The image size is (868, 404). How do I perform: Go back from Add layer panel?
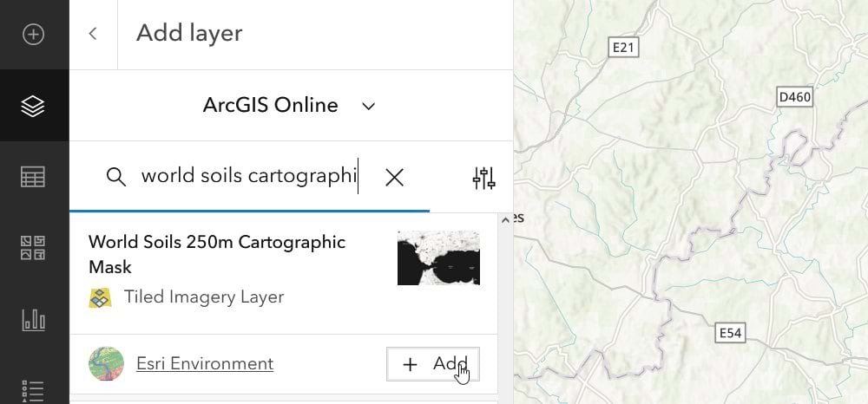click(93, 34)
